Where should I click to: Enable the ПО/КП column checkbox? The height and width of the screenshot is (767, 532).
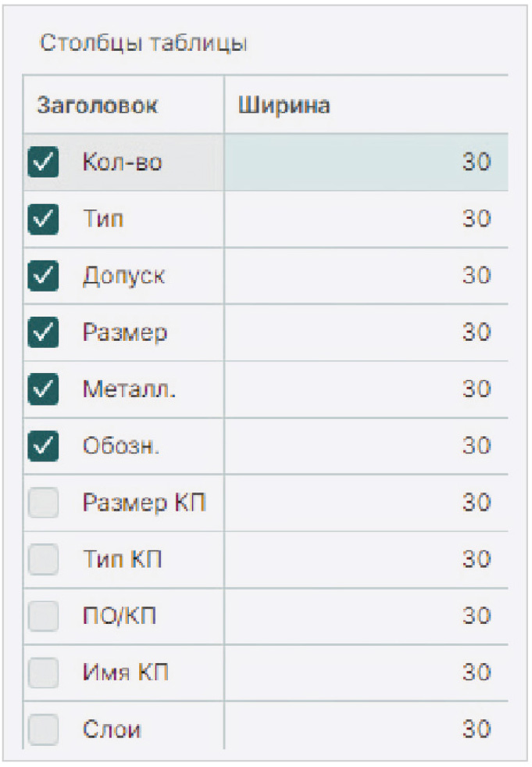(43, 616)
